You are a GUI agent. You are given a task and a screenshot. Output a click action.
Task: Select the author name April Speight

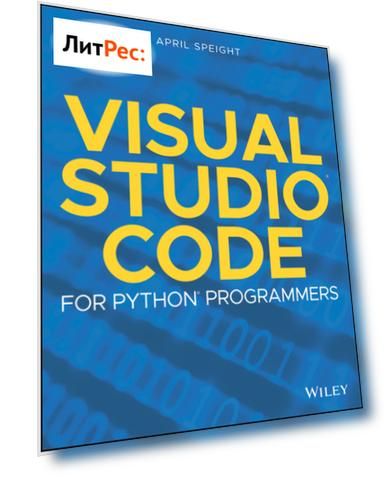tap(198, 46)
